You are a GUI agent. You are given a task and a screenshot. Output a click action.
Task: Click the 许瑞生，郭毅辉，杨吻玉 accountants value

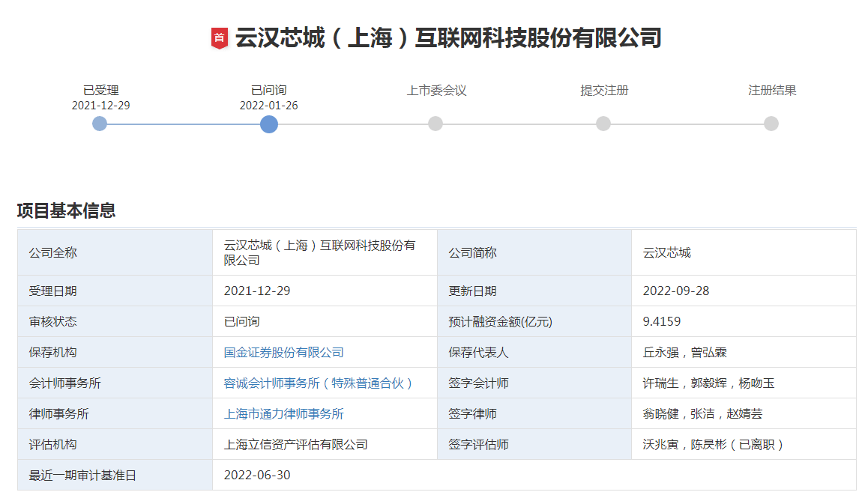pyautogui.click(x=708, y=383)
